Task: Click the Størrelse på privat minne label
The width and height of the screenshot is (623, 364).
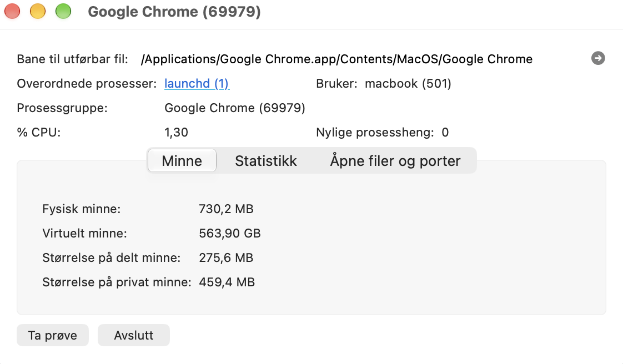Action: tap(117, 282)
